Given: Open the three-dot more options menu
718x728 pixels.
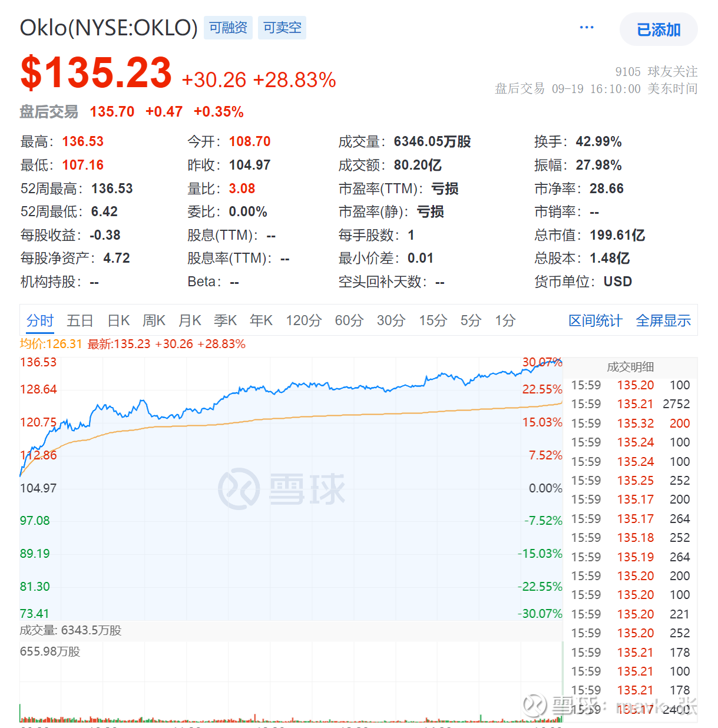Looking at the screenshot, I should [x=587, y=28].
